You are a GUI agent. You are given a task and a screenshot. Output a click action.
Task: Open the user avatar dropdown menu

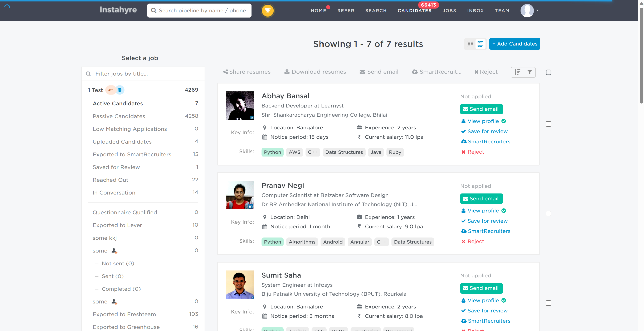(530, 10)
